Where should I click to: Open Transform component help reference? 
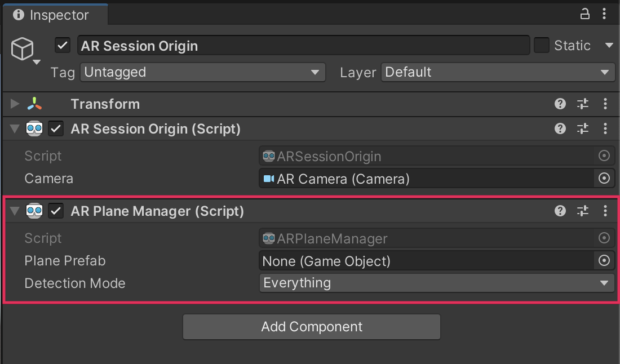click(x=560, y=104)
